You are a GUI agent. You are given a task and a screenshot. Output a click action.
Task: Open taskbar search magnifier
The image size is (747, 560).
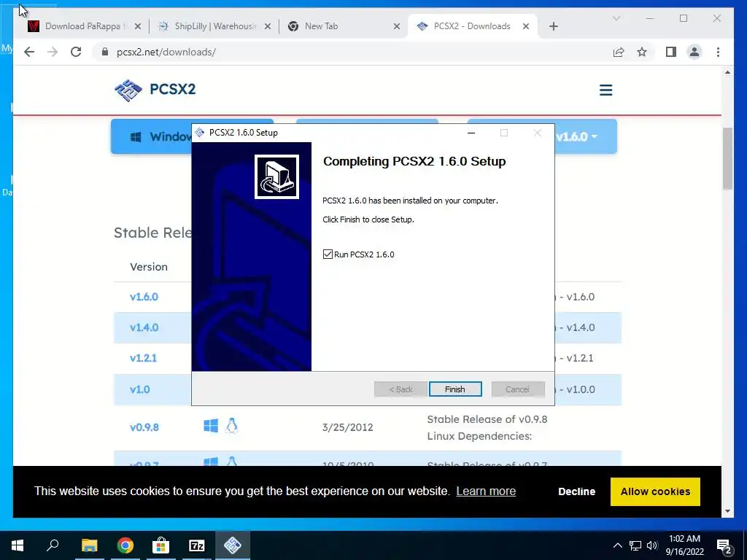(53, 545)
